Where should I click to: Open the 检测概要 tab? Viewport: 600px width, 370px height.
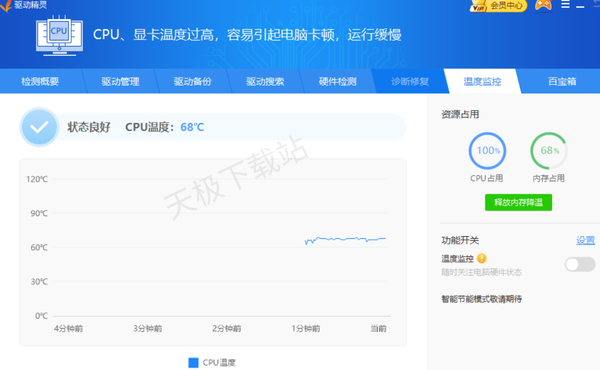40,81
